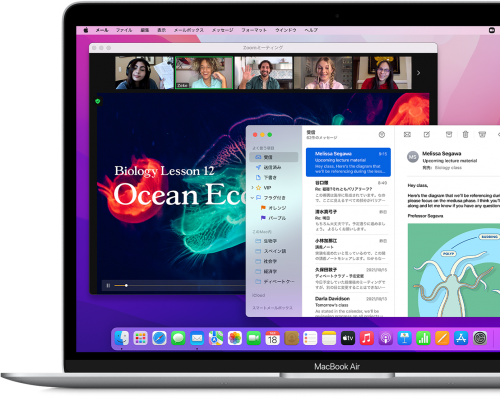Open the compose new message icon

(427, 134)
